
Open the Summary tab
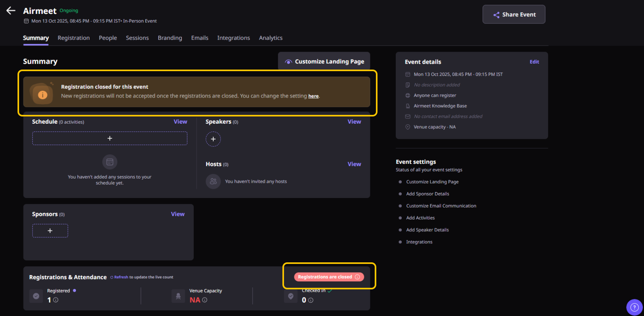(x=36, y=38)
